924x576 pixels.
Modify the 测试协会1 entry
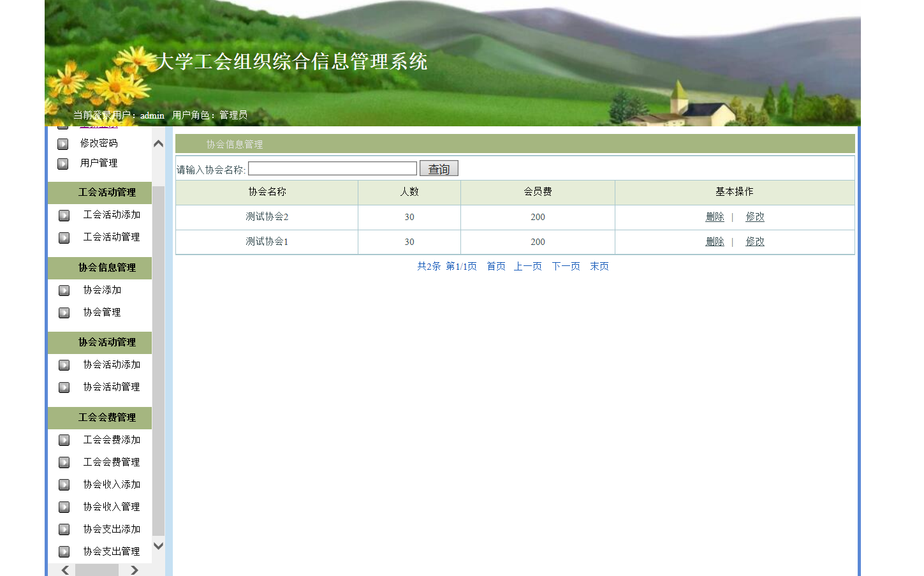tap(754, 242)
